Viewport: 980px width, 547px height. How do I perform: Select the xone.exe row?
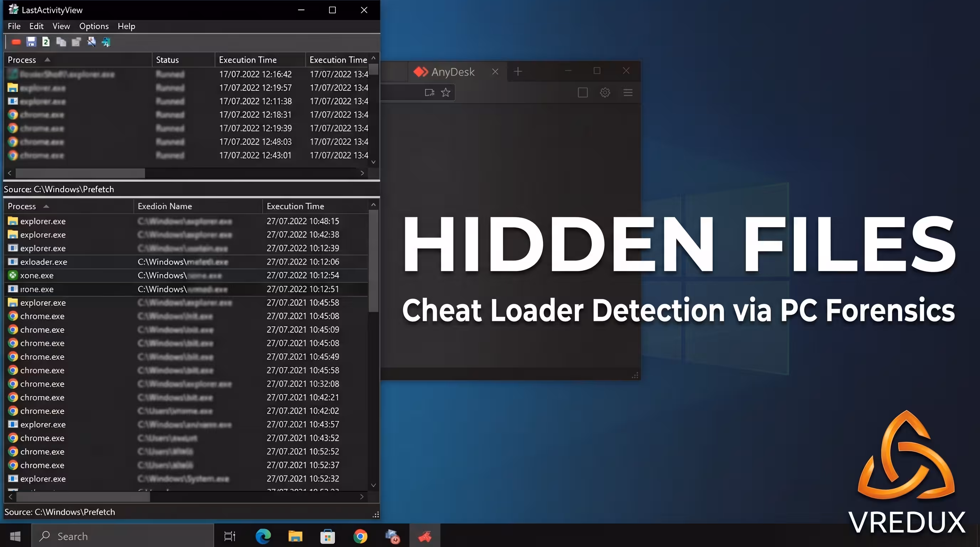point(186,275)
